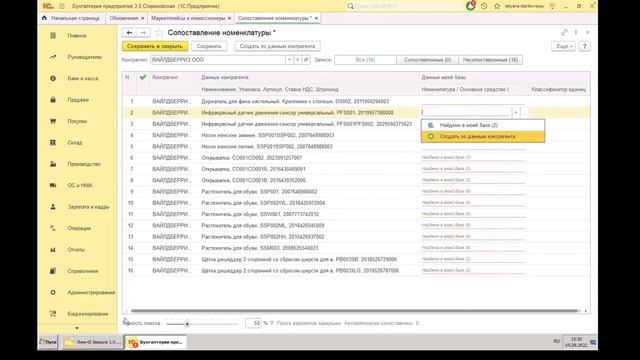Click the row 2 nomenclature input field
Screen dimensions: 640x360
pos(466,112)
